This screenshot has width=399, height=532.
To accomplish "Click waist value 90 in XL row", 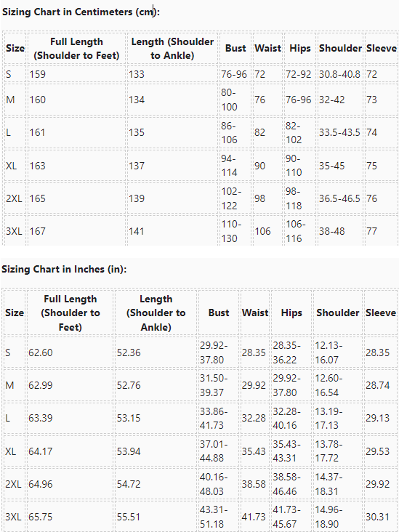I will [x=260, y=166].
